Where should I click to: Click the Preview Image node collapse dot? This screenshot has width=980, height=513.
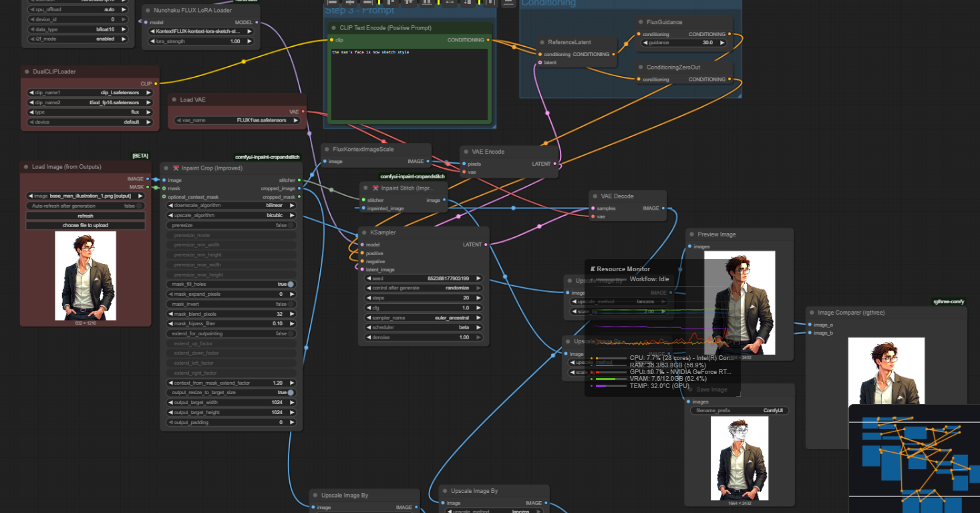691,234
